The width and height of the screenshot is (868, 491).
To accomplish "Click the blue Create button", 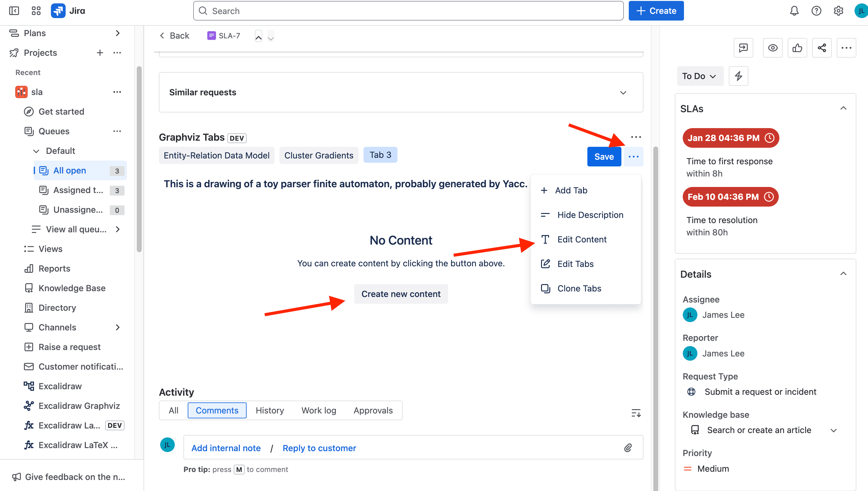I will (x=656, y=11).
